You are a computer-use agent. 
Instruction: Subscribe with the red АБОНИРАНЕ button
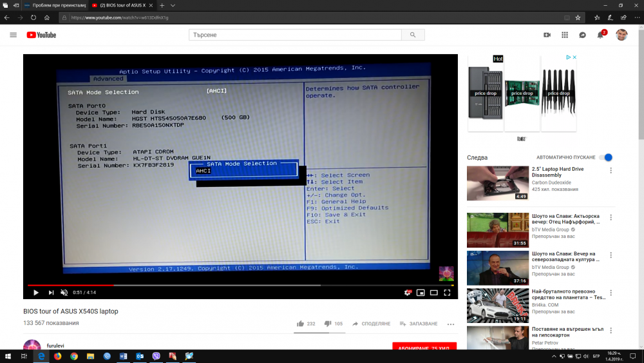[x=424, y=346]
